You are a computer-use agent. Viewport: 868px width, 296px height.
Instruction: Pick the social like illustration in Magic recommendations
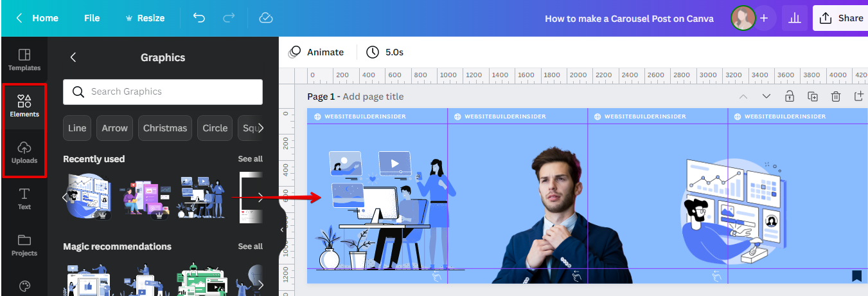(88, 280)
